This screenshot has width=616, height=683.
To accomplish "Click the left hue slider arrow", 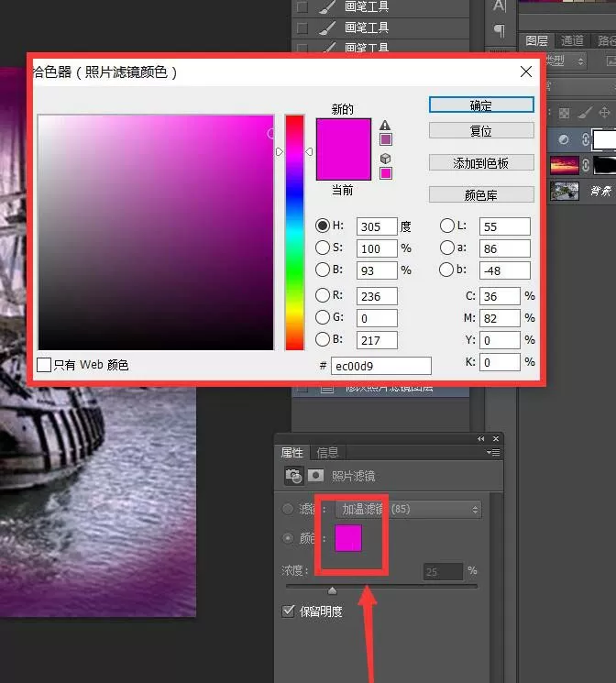I will [280, 151].
